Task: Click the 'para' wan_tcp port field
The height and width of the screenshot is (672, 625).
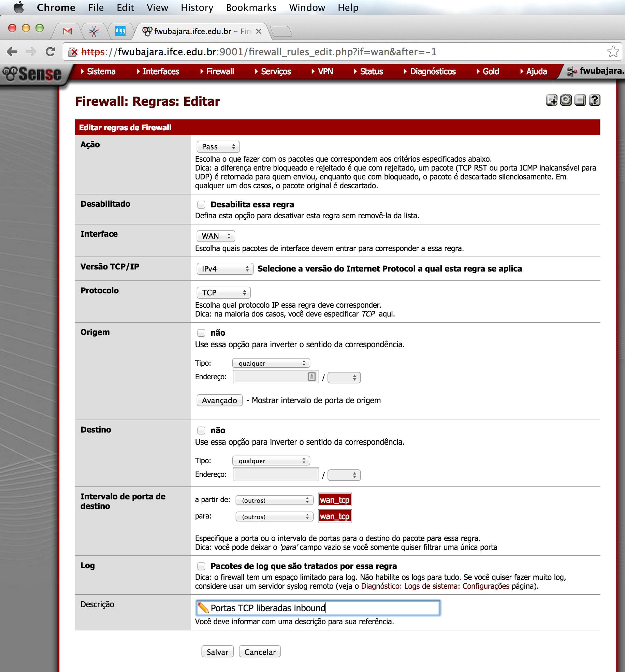Action: coord(335,516)
